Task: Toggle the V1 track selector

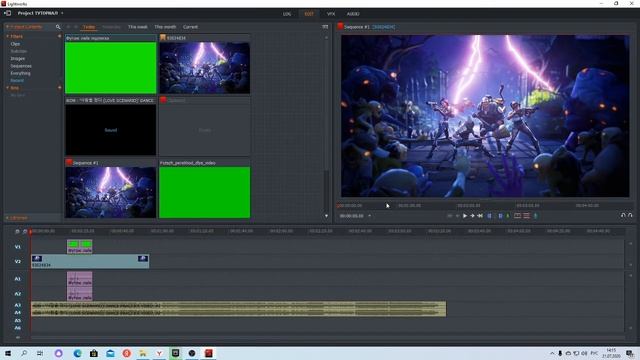Action: point(18,247)
